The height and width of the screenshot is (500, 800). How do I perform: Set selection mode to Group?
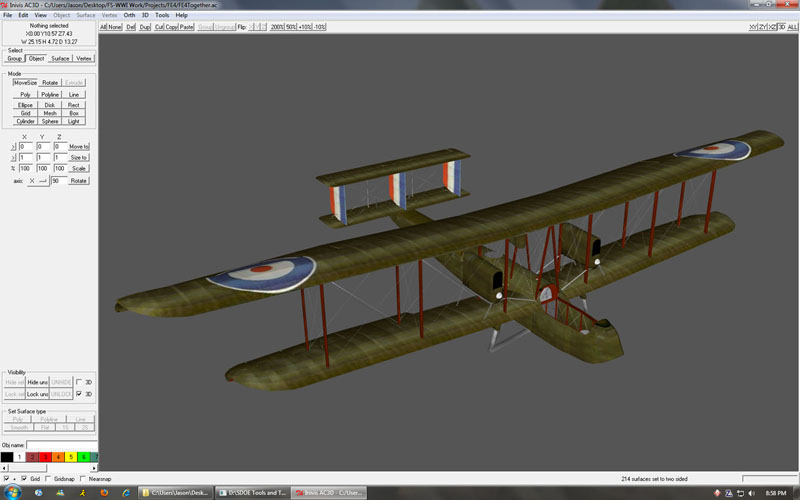(x=14, y=59)
